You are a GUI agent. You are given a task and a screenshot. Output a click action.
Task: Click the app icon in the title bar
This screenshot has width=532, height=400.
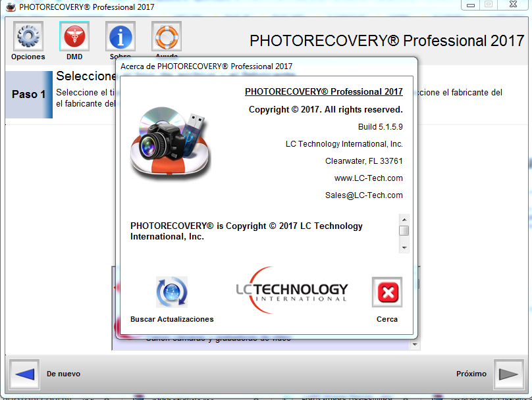pyautogui.click(x=11, y=7)
